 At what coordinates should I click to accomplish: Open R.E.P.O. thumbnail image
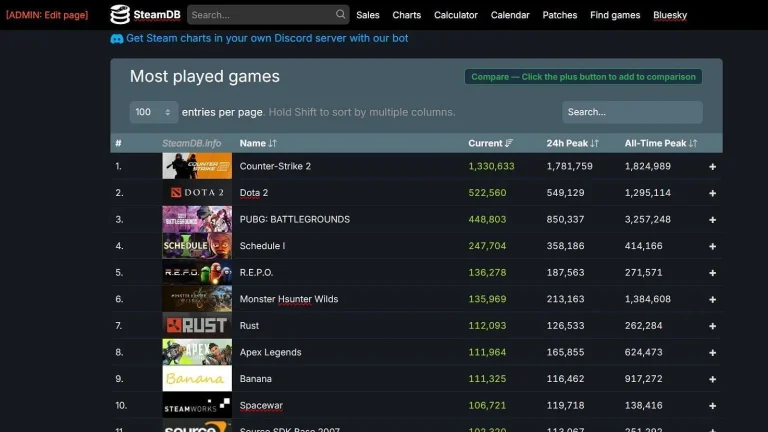(197, 272)
